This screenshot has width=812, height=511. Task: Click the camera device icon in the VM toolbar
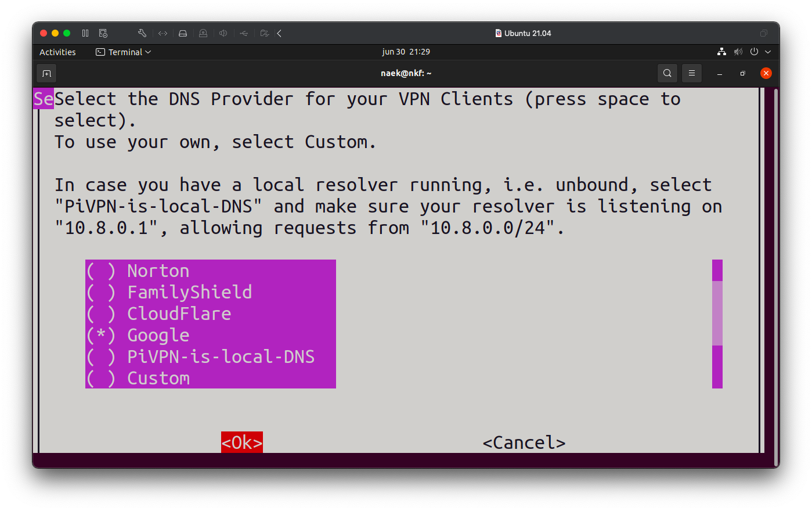(x=203, y=33)
